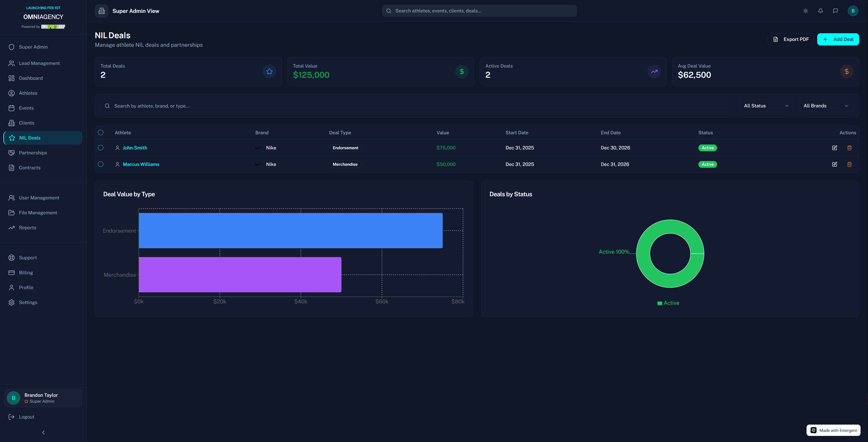Screen dimensions: 868x442
Task: Click the Brandon Taylor avatar in sidebar
Action: coord(14,398)
